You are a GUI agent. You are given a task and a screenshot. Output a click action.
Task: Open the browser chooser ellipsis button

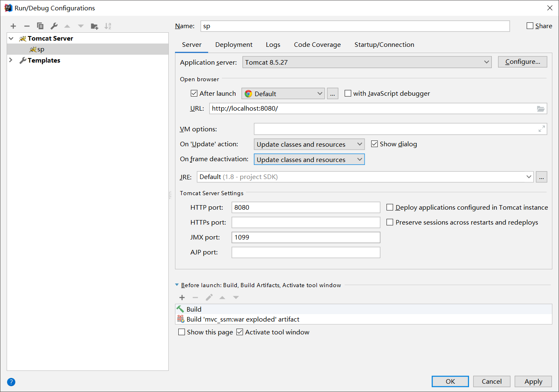coord(333,94)
